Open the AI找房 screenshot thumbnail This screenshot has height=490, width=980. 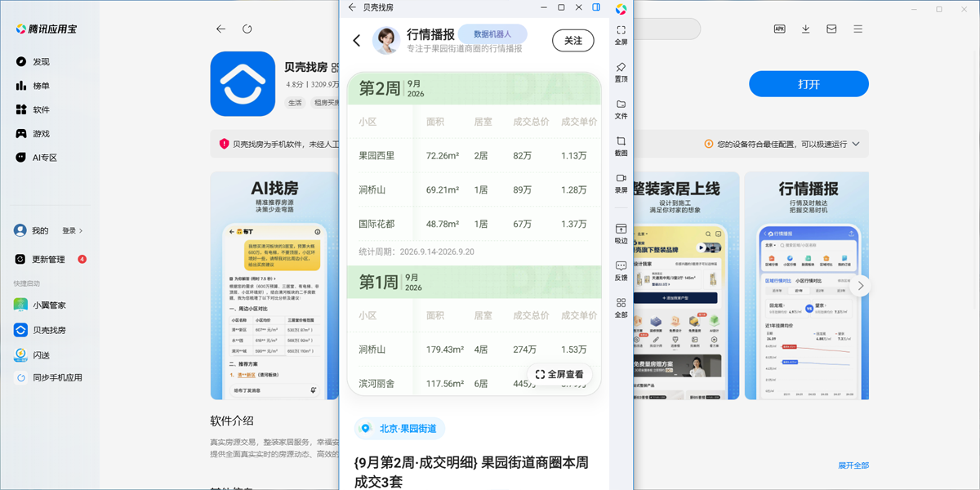tap(274, 286)
